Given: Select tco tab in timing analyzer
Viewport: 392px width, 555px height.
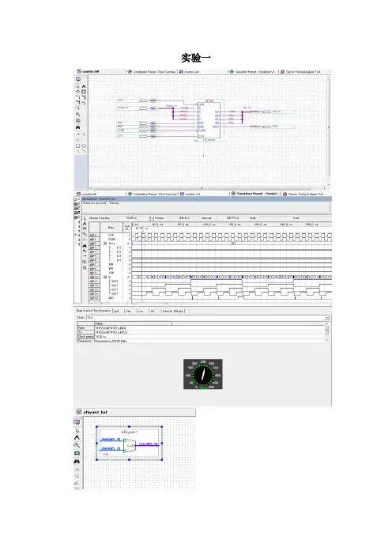Looking at the screenshot, I should coord(141,311).
